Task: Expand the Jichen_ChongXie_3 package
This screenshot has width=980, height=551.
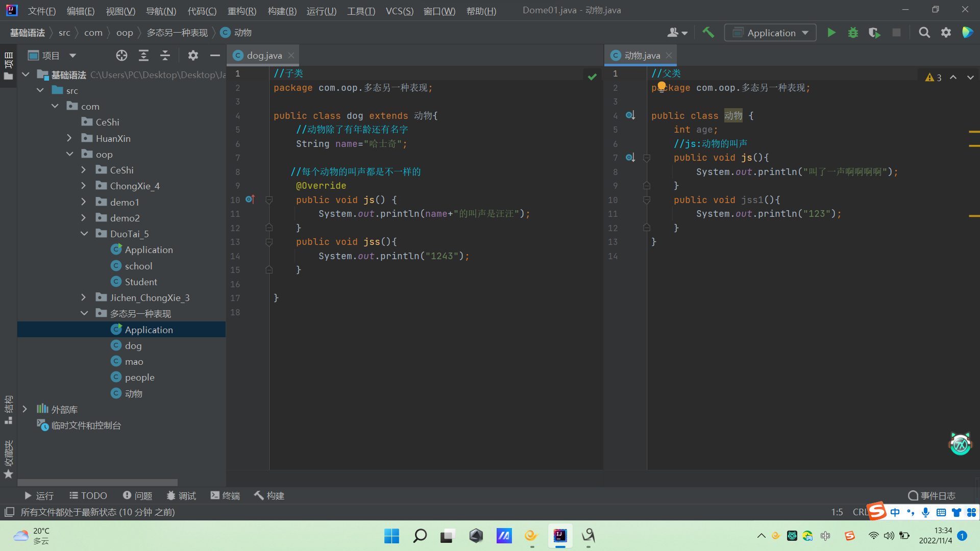Action: (x=84, y=297)
